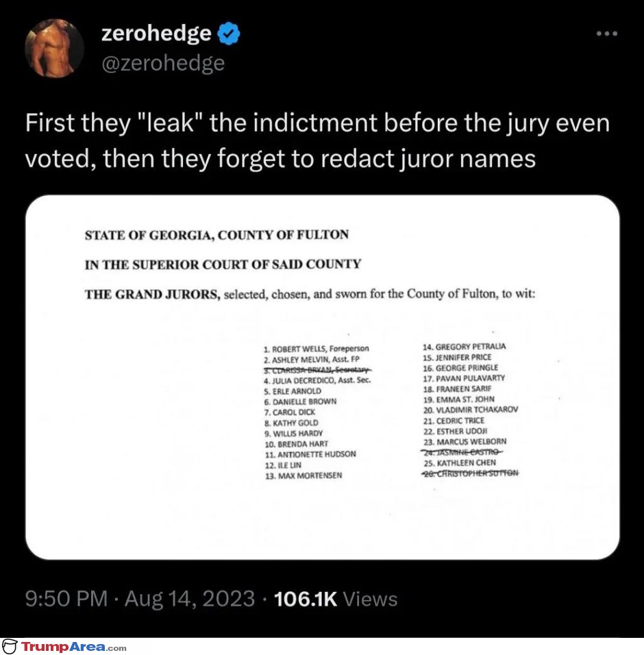Click the Aug 14, 2023 date

coord(190,599)
